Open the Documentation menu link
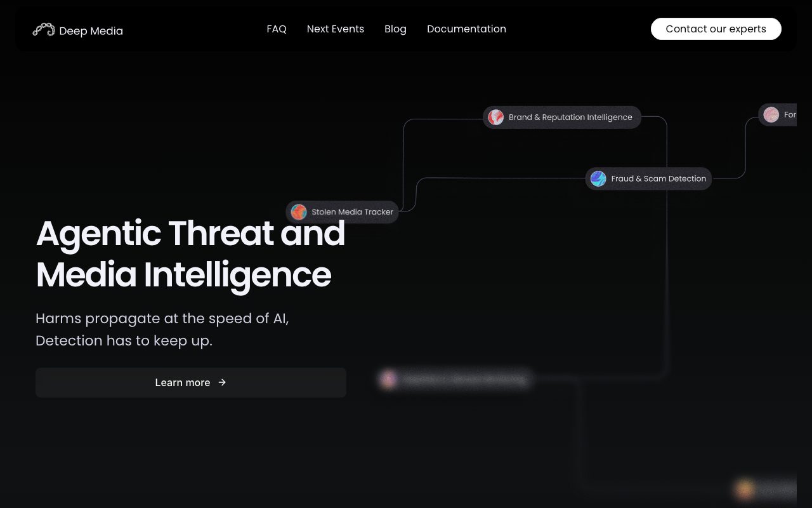This screenshot has height=508, width=812. click(466, 29)
